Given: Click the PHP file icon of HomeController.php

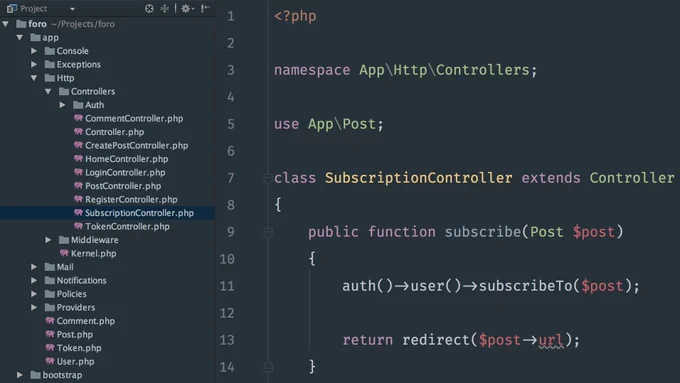Looking at the screenshot, I should [78, 158].
